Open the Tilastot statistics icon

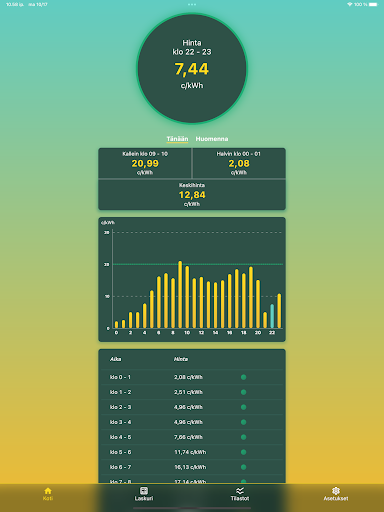tap(240, 491)
